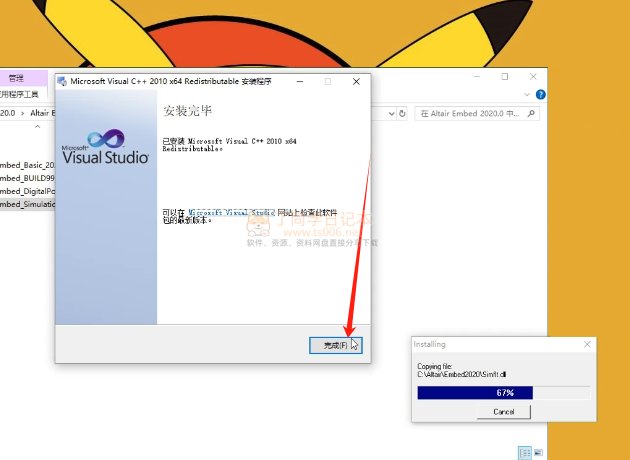The width and height of the screenshot is (630, 460).
Task: Close the Explorer window
Action: (533, 76)
